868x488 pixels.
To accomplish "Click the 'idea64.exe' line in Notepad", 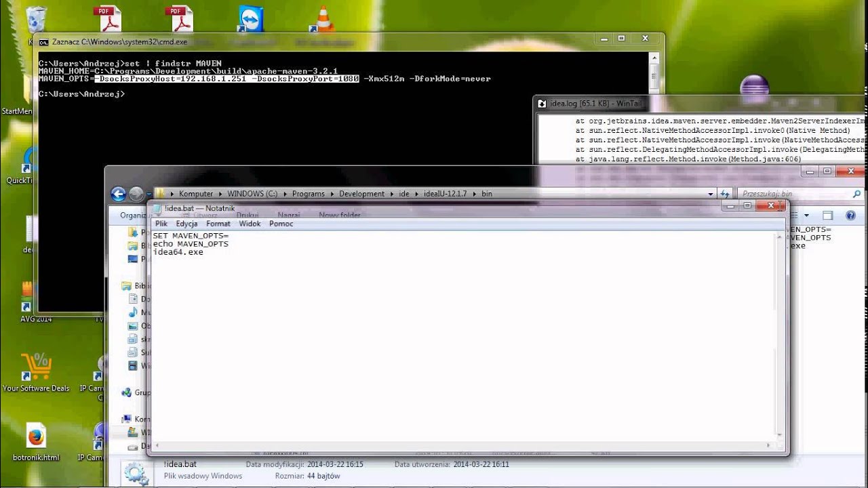I will coord(178,252).
